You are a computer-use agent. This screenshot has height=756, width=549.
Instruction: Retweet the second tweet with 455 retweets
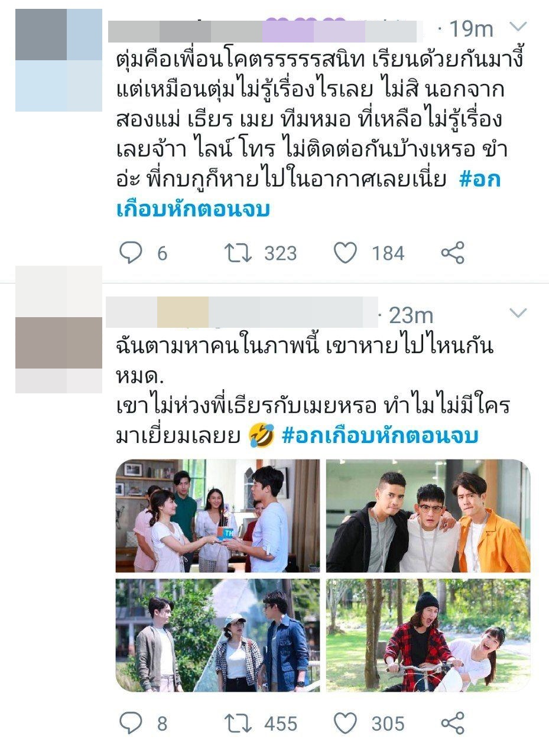pyautogui.click(x=239, y=723)
